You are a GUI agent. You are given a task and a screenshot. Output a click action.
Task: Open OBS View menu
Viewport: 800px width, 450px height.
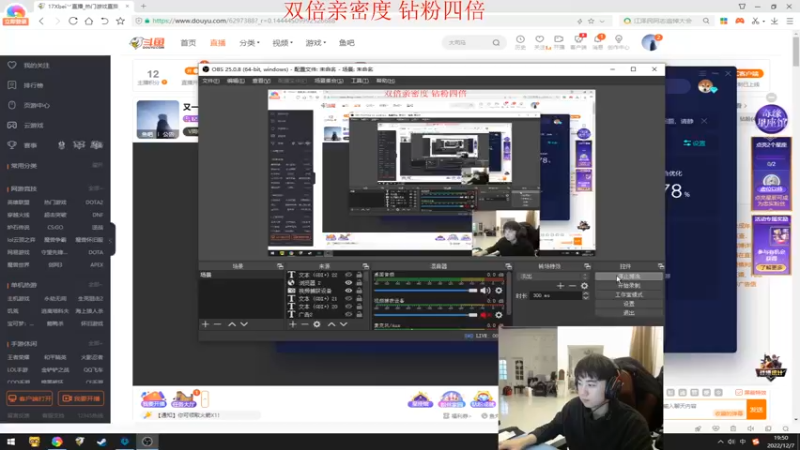(x=261, y=81)
